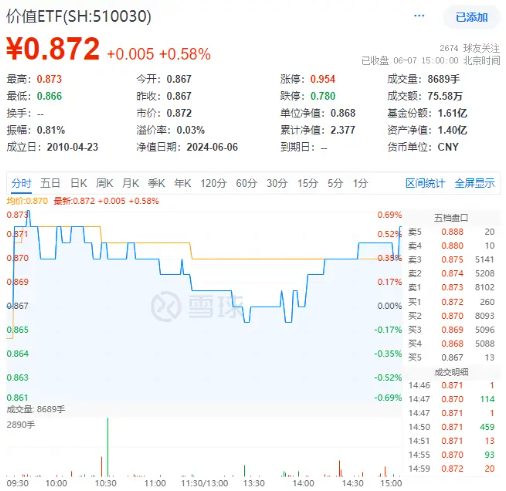Select the 卖3 row at 0.875
This screenshot has height=491, width=506.
[x=451, y=259]
